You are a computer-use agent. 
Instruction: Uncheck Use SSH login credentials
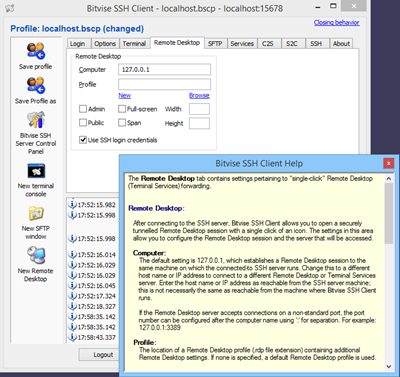click(83, 140)
